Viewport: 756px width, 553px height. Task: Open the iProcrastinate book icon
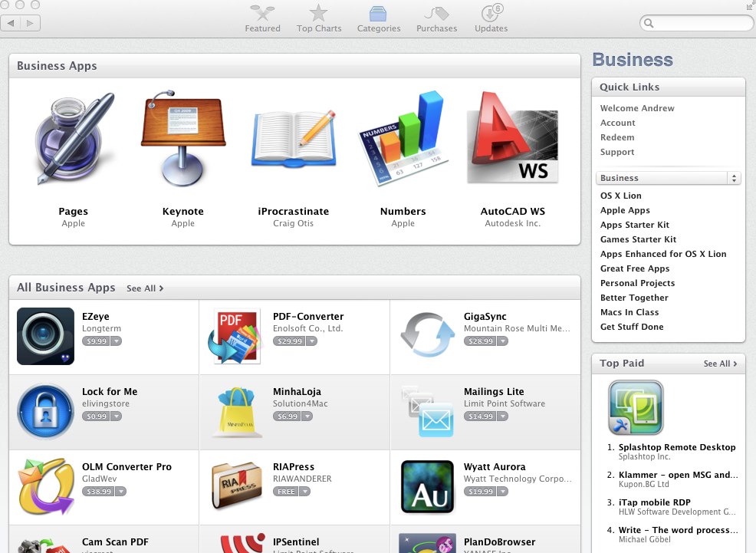coord(294,140)
